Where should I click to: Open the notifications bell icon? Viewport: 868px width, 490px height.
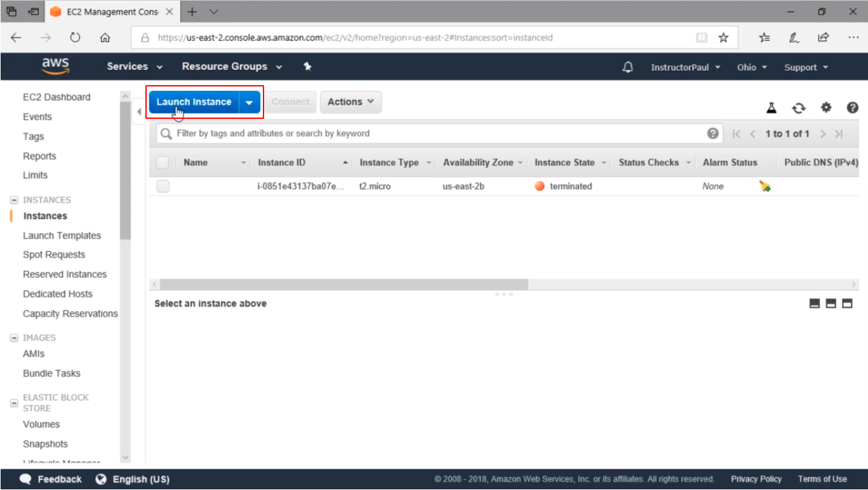pos(628,67)
